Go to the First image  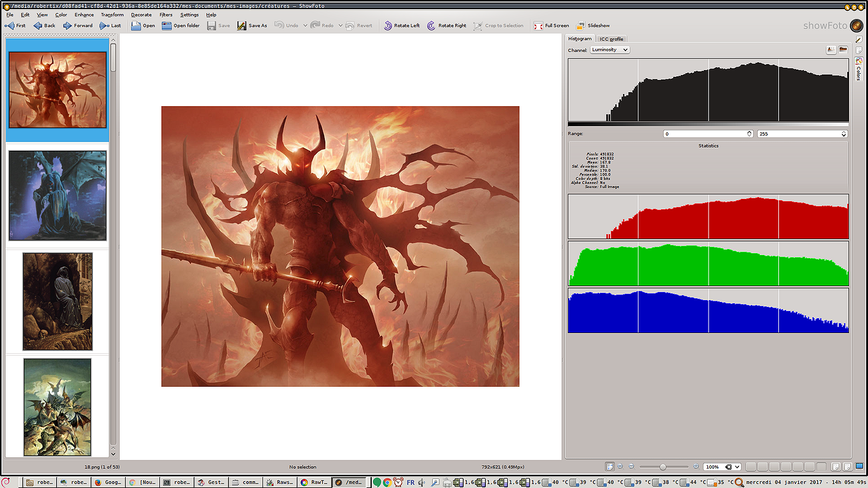click(x=15, y=26)
